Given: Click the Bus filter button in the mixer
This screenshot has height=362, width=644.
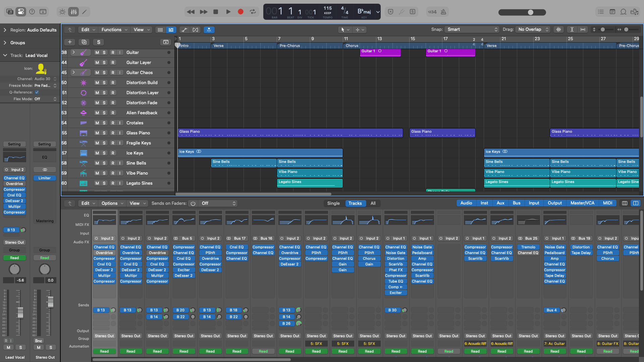Looking at the screenshot, I should tap(516, 203).
